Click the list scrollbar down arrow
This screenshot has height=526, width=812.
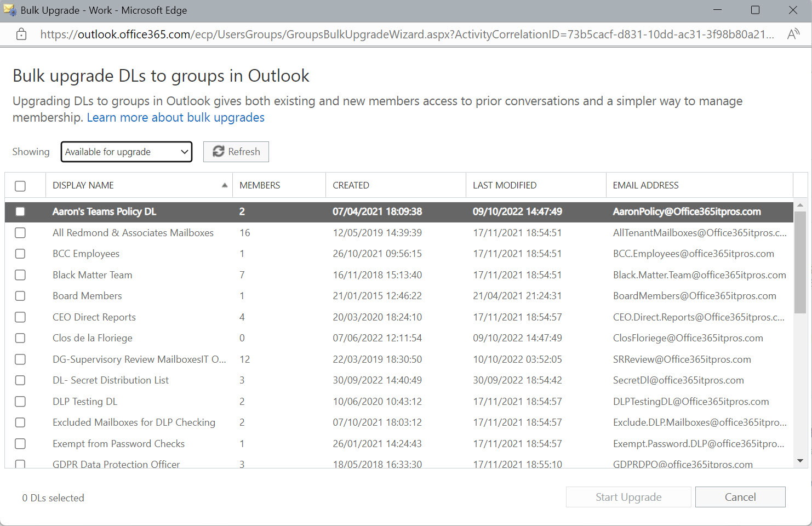tap(800, 461)
